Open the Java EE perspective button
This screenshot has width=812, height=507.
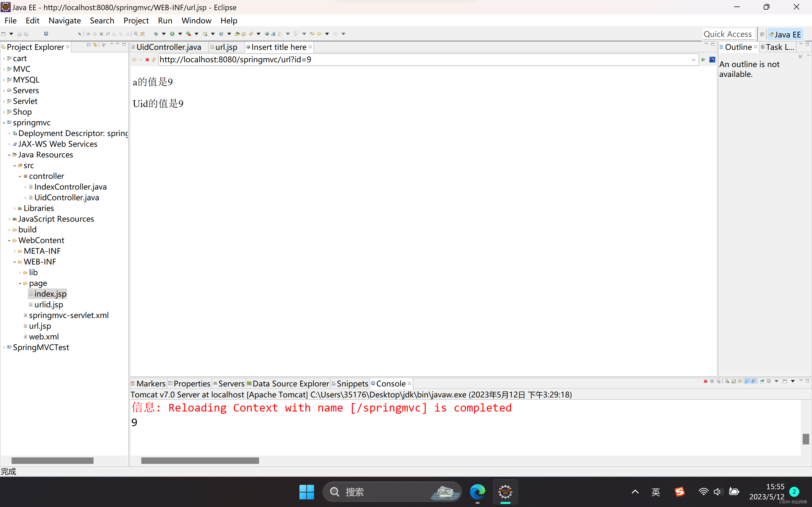click(x=785, y=34)
